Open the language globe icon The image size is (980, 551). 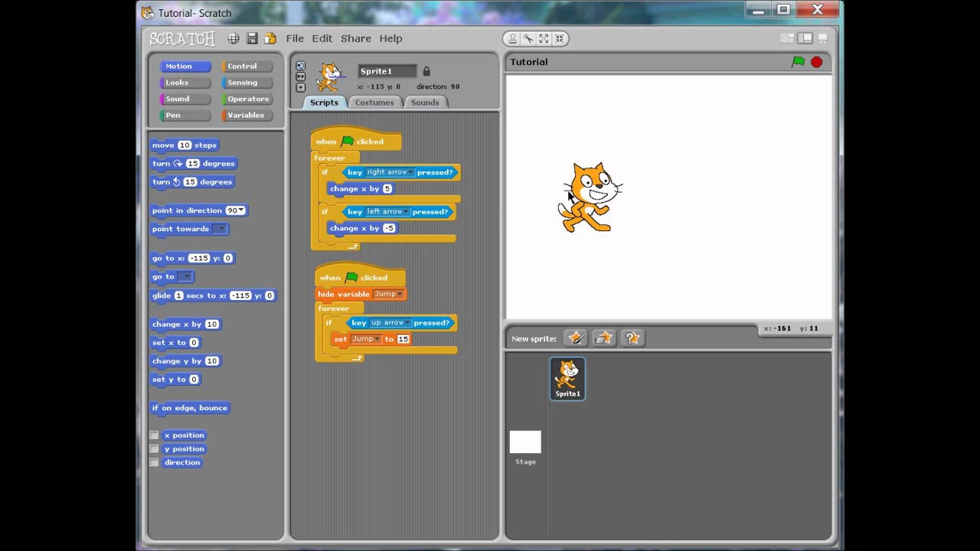234,38
